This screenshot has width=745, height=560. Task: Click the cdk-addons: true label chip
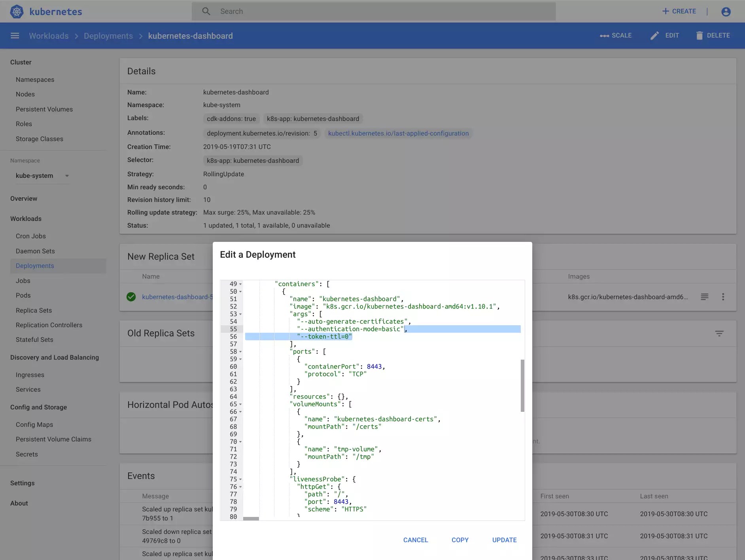pyautogui.click(x=231, y=119)
